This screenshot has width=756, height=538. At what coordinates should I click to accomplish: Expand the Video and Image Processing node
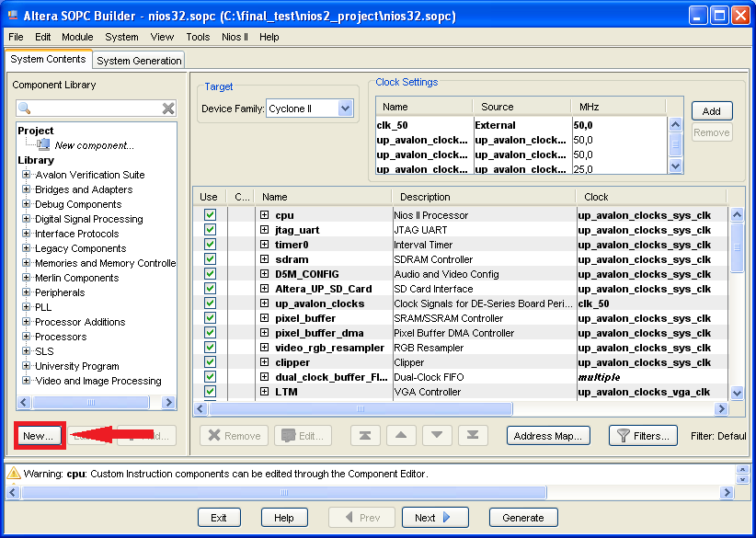click(26, 381)
